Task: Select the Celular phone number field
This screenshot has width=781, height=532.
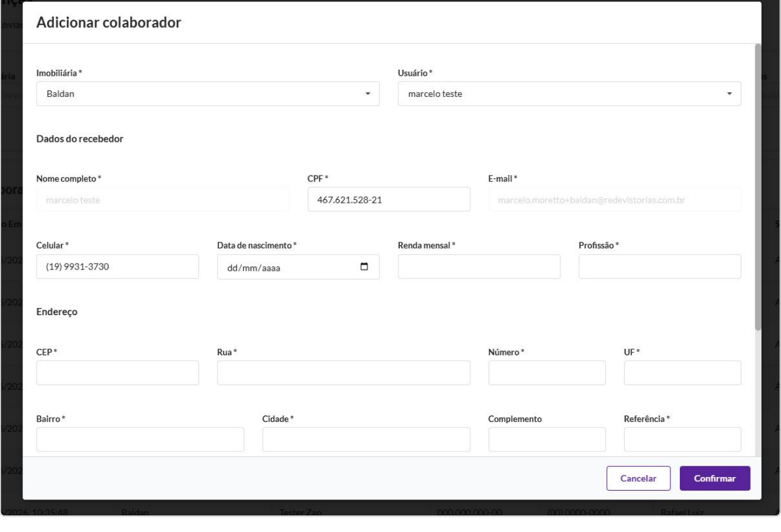Action: coord(117,267)
